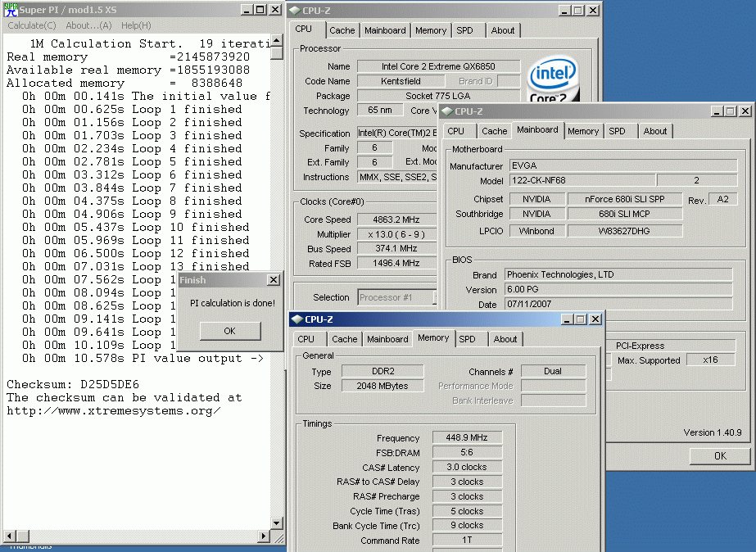The width and height of the screenshot is (756, 552).
Task: Select About tab in Mainboard CPU-Z window
Action: 655,131
